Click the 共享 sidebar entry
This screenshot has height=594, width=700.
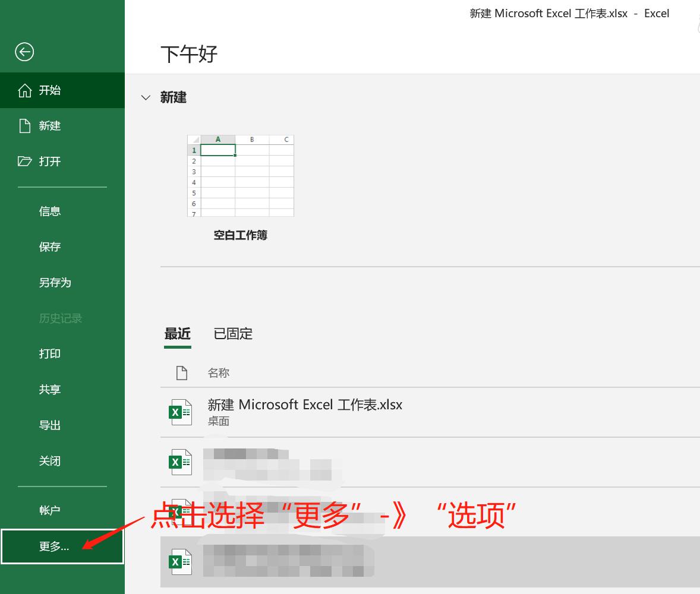[49, 389]
